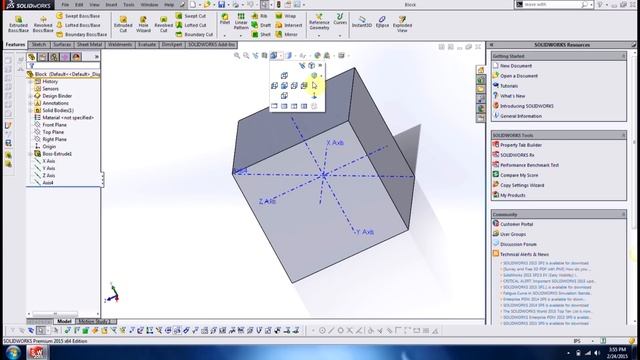Screen dimensions: 640x360
Task: Click the Edit Appearance ball icon
Action: (317, 56)
